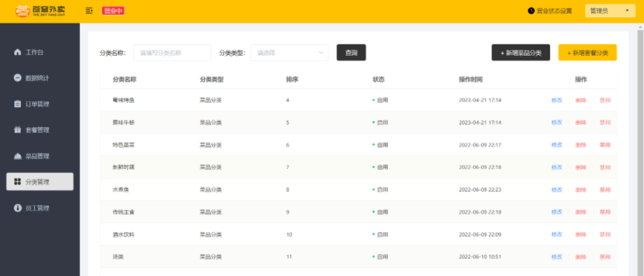Open the 管理员 account dropdown
This screenshot has width=644, height=276.
pos(610,11)
